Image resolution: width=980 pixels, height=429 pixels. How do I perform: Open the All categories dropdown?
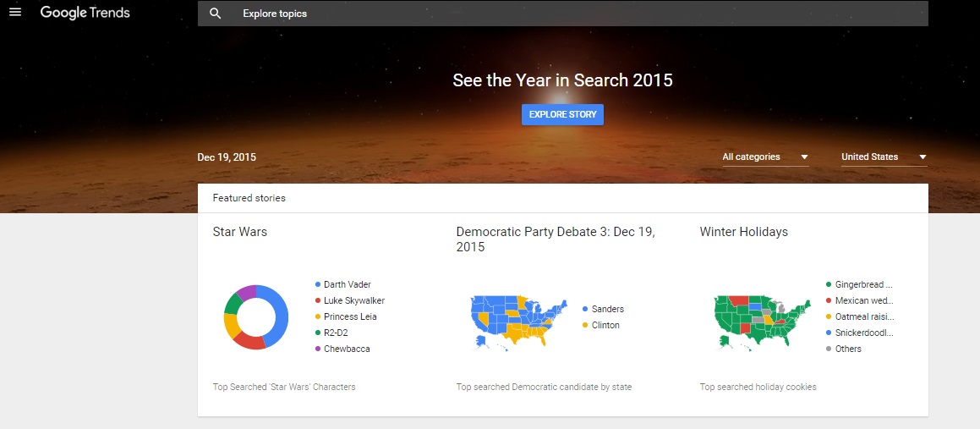click(765, 157)
